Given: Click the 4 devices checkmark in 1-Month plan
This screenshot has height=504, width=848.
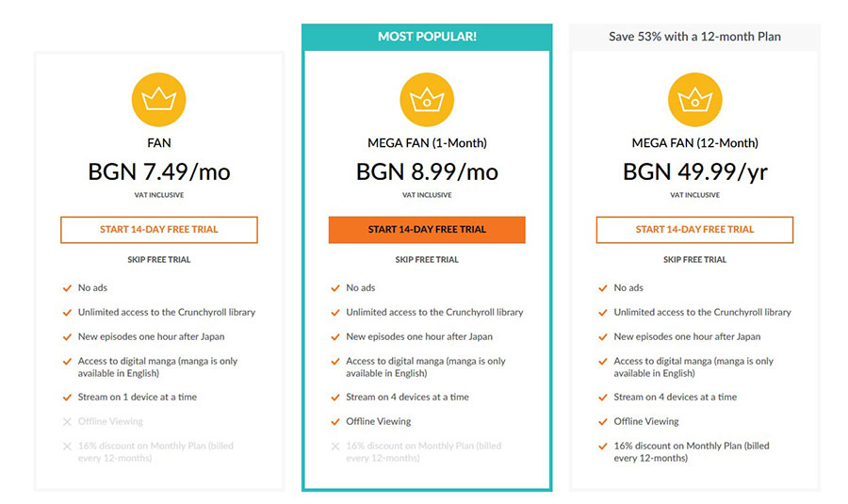Looking at the screenshot, I should 334,398.
